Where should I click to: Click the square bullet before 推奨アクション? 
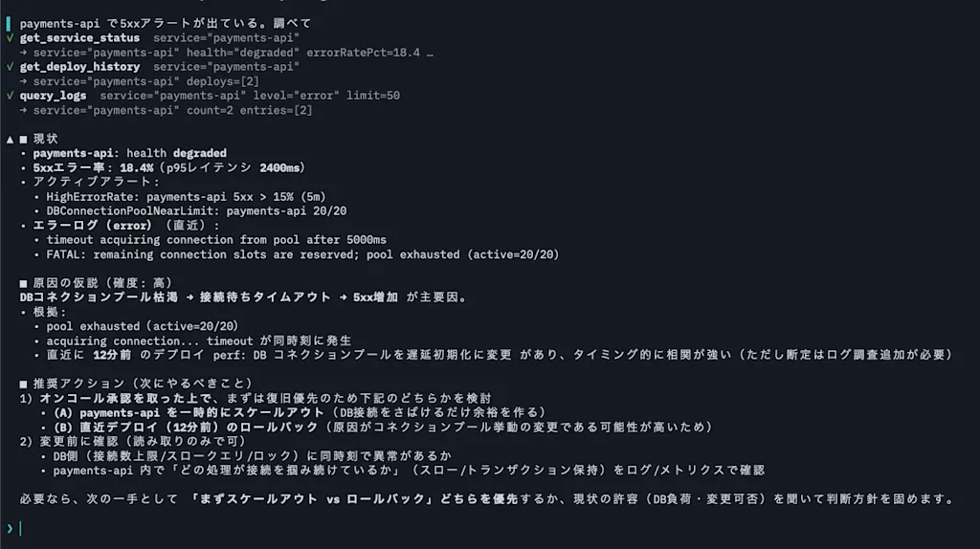point(23,384)
